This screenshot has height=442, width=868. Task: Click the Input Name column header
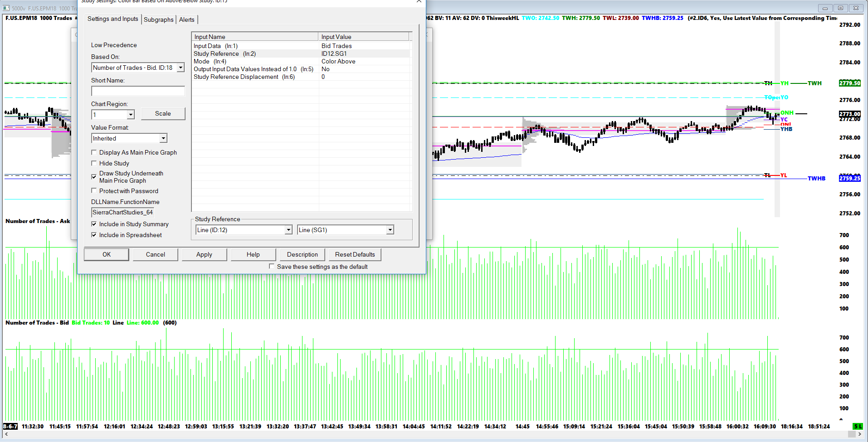coord(255,37)
